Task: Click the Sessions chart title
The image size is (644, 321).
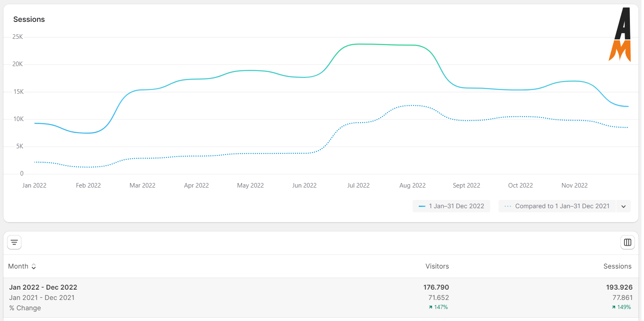Action: coord(29,19)
